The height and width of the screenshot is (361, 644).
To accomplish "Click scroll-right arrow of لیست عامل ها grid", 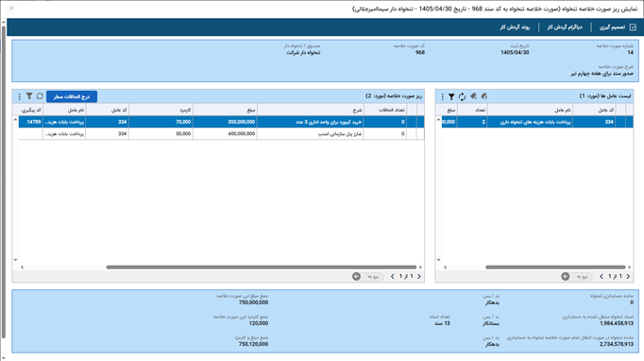I will pos(630,267).
